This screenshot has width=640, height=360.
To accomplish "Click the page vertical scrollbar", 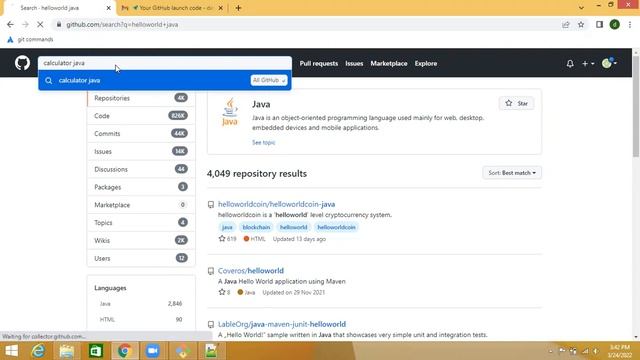I will [x=636, y=106].
